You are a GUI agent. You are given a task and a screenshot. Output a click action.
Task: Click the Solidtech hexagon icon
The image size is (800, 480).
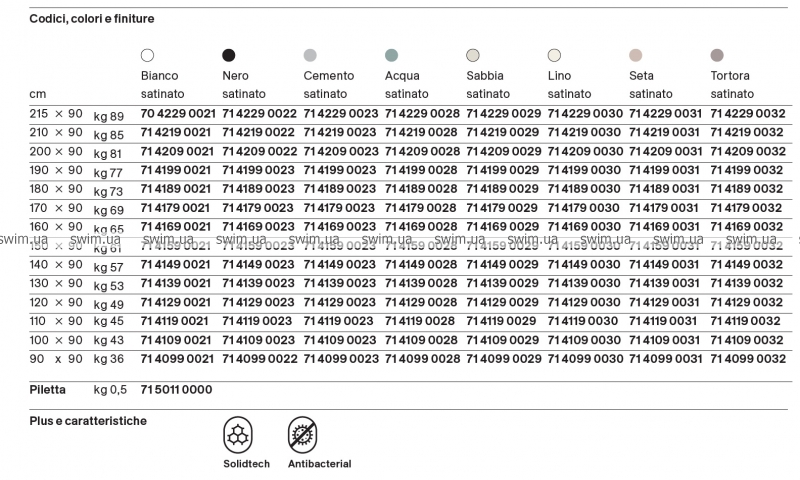[x=239, y=435]
